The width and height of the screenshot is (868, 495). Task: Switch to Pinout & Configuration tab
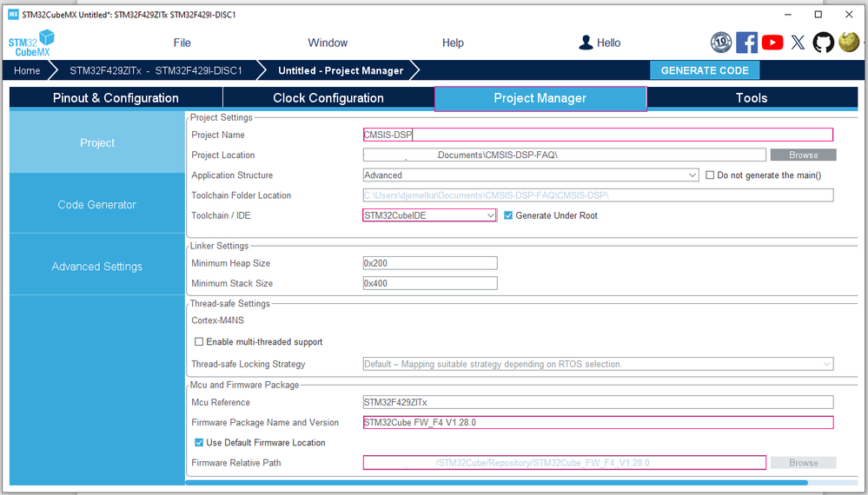pyautogui.click(x=116, y=98)
